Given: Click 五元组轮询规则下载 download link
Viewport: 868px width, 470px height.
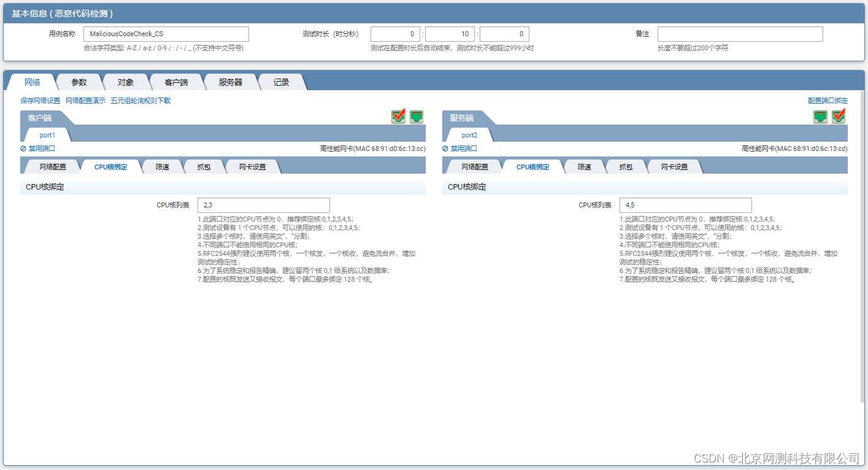Looking at the screenshot, I should (140, 101).
